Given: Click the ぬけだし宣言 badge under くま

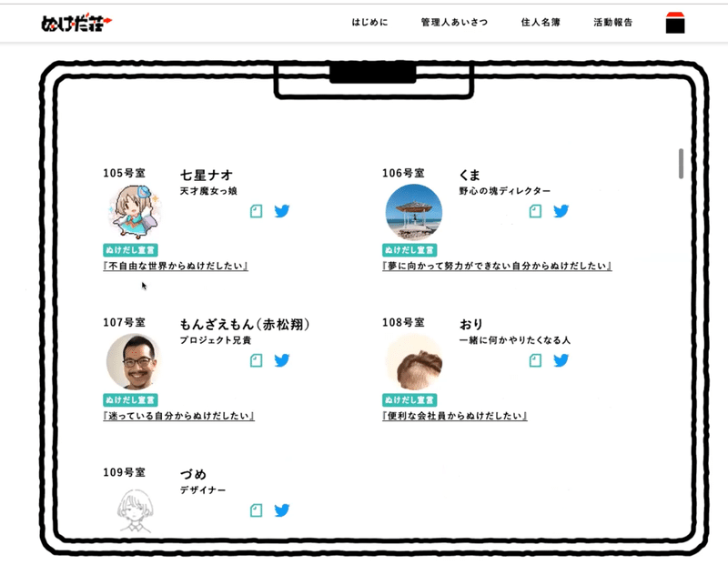Looking at the screenshot, I should point(409,250).
